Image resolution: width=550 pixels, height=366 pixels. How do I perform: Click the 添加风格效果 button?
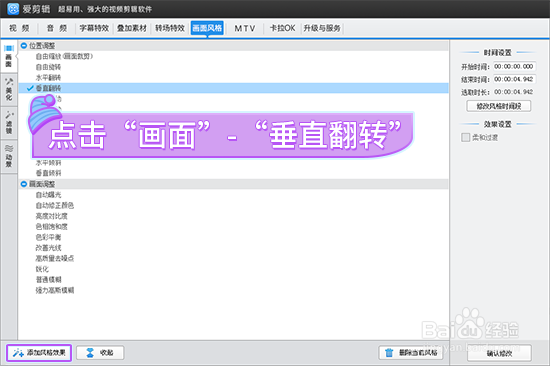[x=39, y=353]
